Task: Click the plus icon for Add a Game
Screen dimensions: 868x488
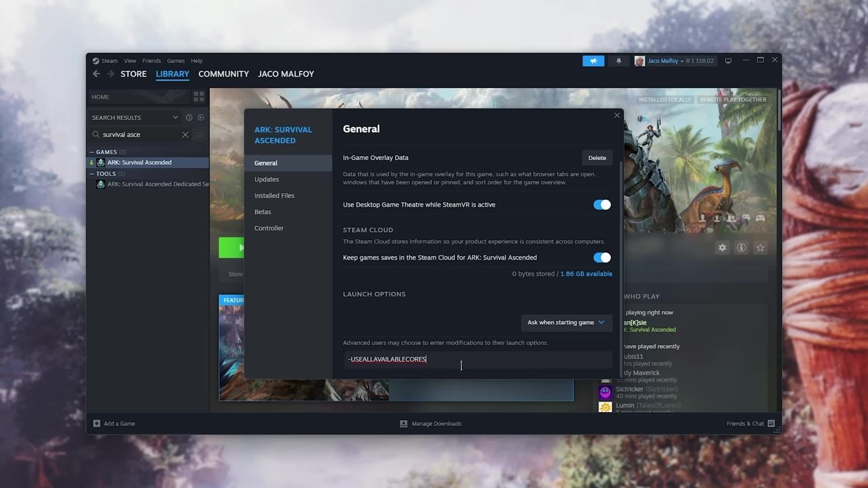Action: (96, 424)
